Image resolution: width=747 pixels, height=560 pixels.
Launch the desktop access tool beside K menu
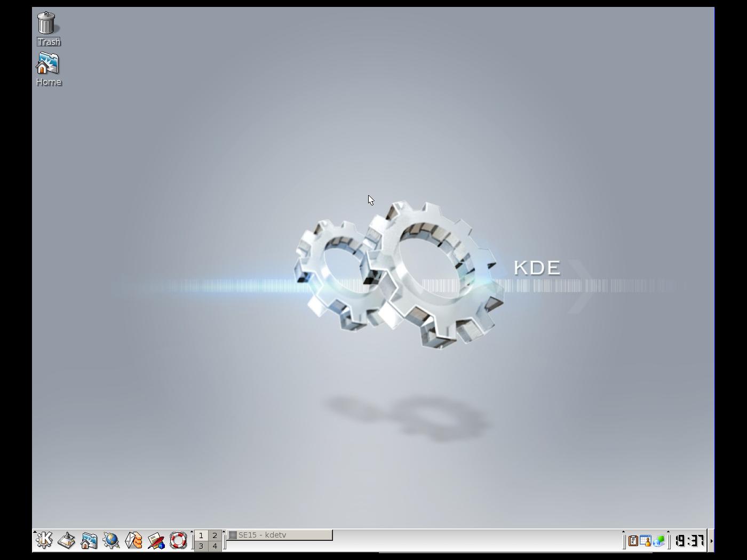point(67,540)
